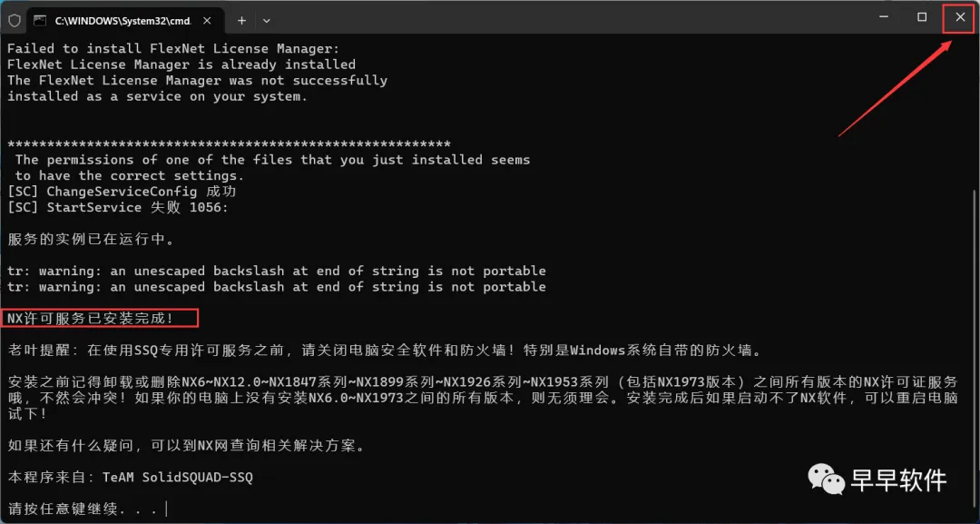
Task: Click the WeChat logo watermark
Action: point(826,480)
